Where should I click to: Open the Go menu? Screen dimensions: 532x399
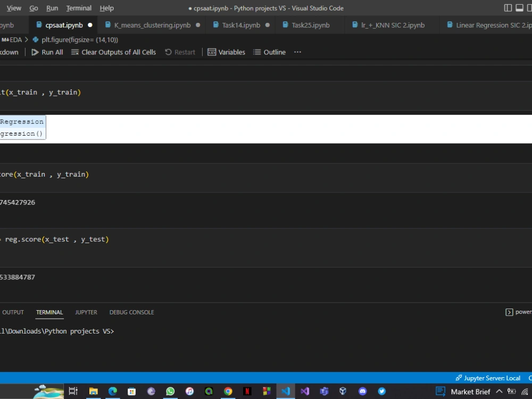coord(34,8)
